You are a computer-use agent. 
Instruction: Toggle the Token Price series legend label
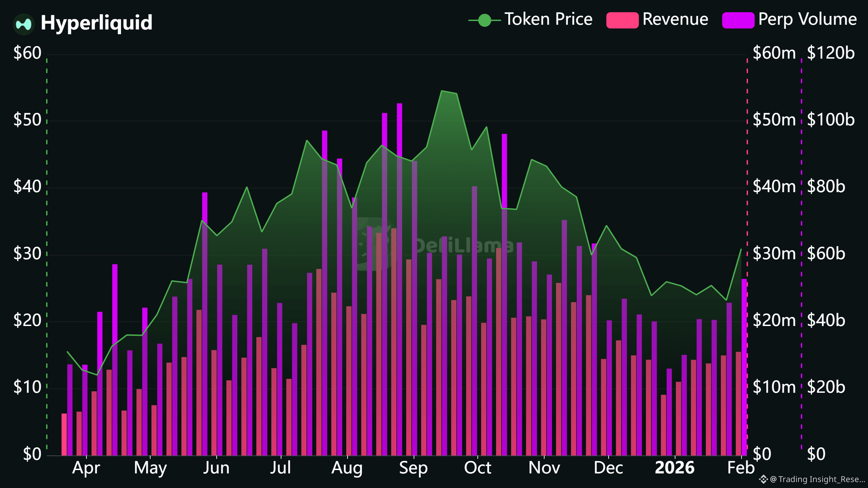click(548, 19)
